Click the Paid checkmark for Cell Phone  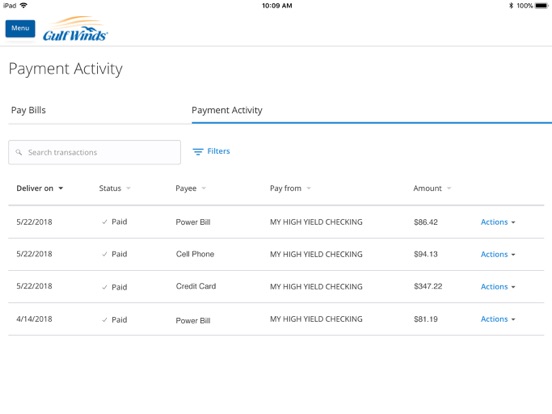coord(105,254)
